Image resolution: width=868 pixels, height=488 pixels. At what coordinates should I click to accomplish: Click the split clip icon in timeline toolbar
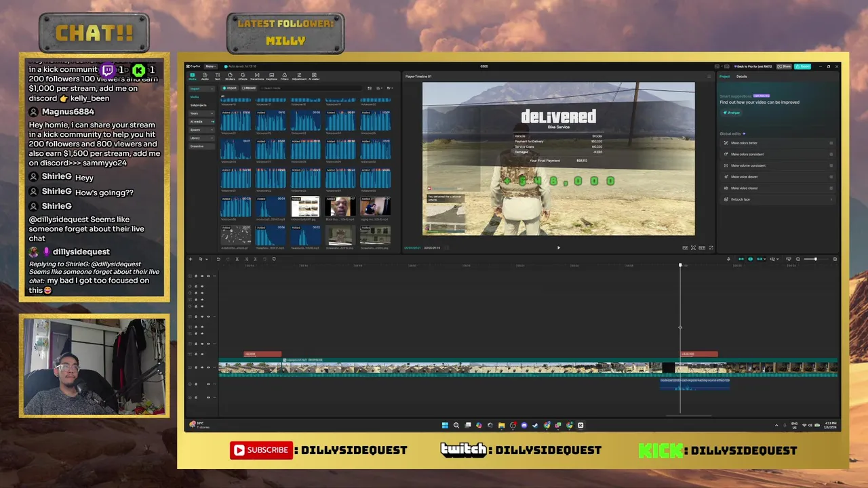click(x=237, y=259)
